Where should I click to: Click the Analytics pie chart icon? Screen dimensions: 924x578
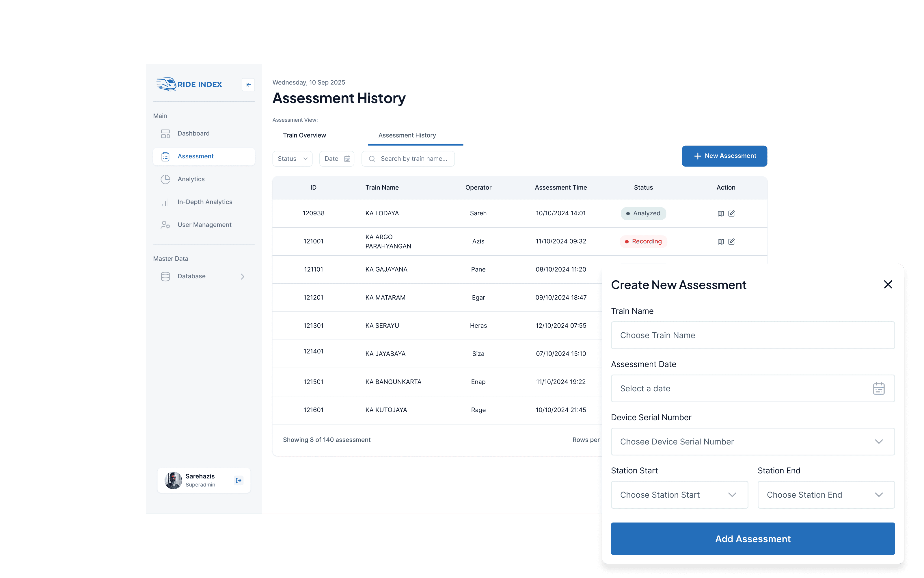coord(165,179)
